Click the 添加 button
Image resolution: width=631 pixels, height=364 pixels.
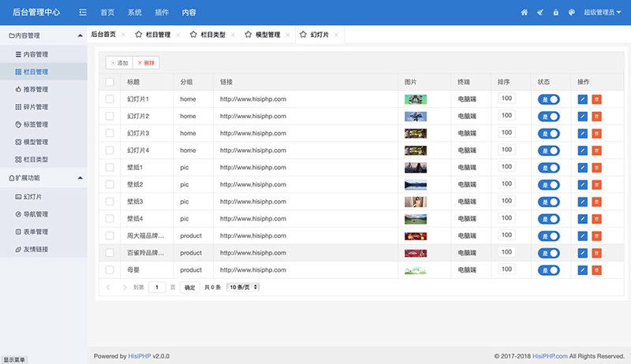click(x=120, y=63)
